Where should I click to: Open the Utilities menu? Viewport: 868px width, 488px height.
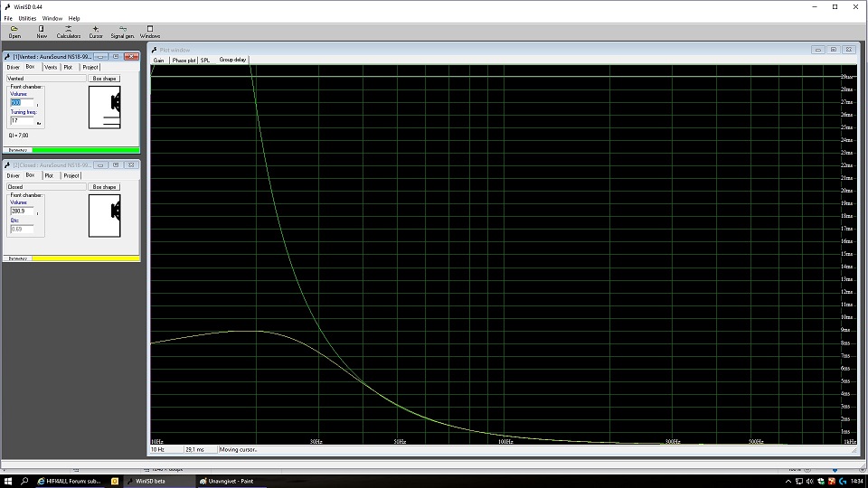[x=27, y=18]
